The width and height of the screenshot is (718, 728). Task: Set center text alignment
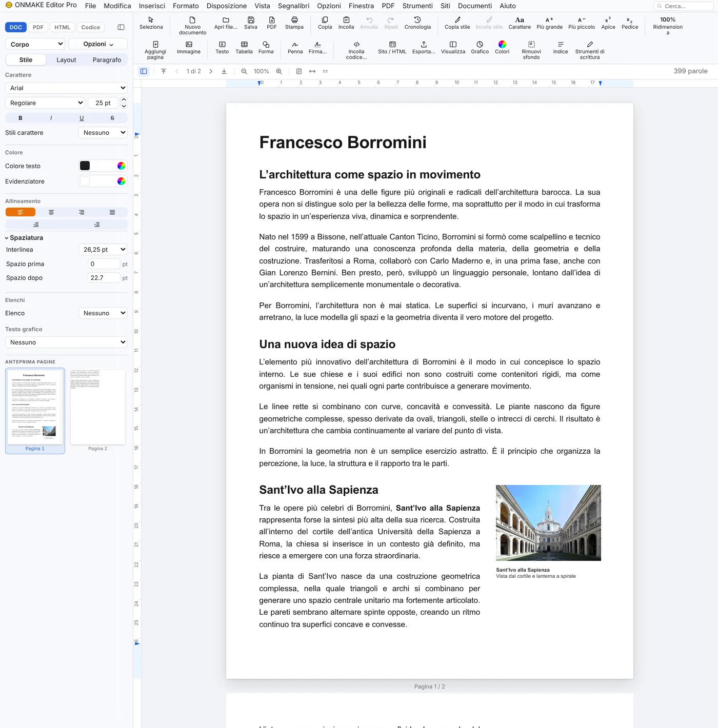(51, 212)
